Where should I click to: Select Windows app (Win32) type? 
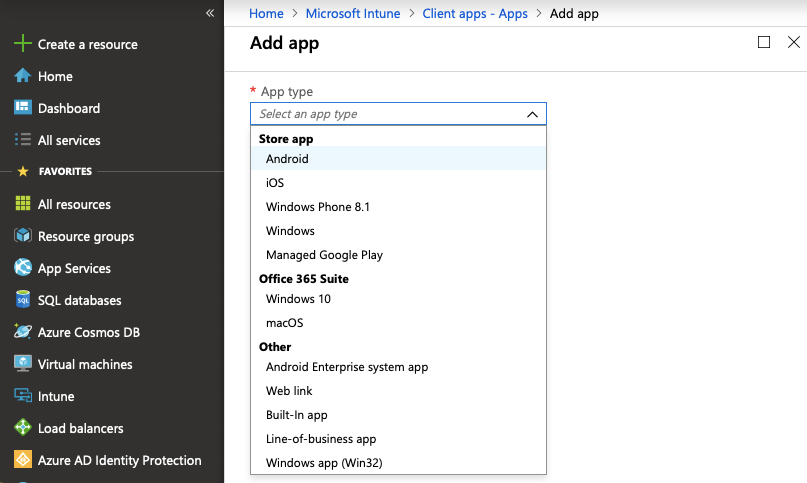398,462
